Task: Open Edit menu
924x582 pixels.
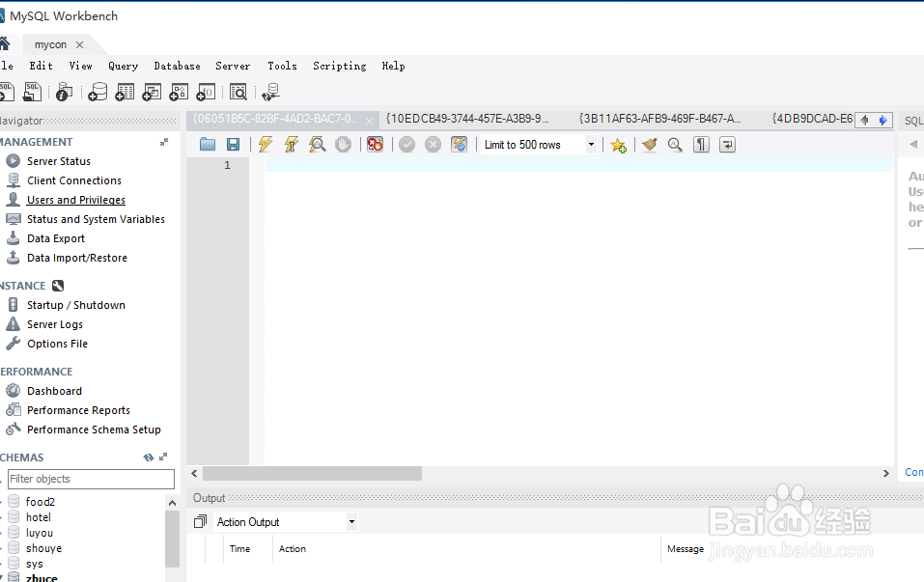Action: point(42,66)
